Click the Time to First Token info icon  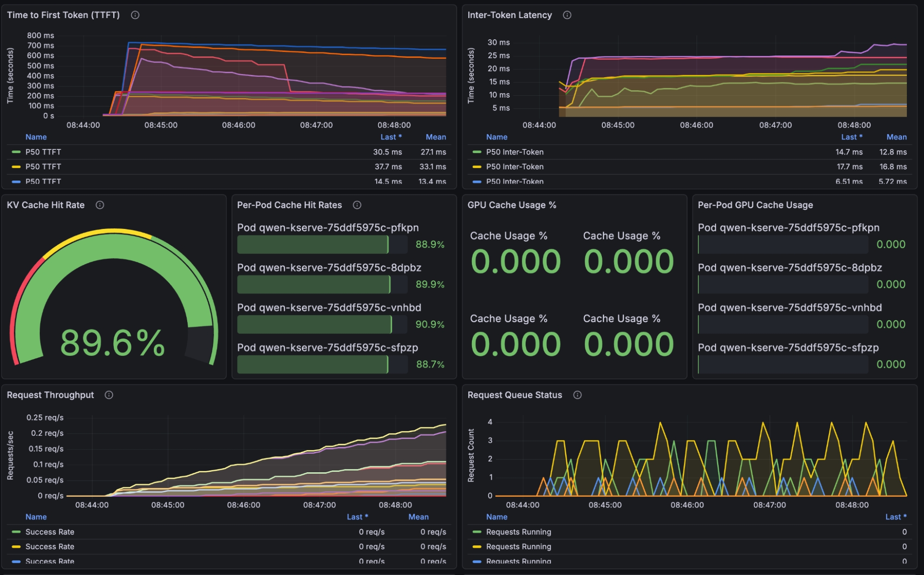(135, 15)
